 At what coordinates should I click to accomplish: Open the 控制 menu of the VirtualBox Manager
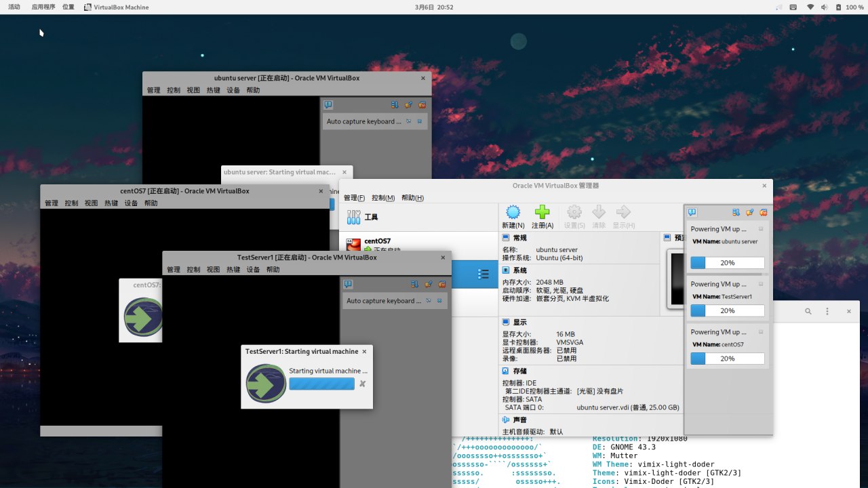pos(382,197)
